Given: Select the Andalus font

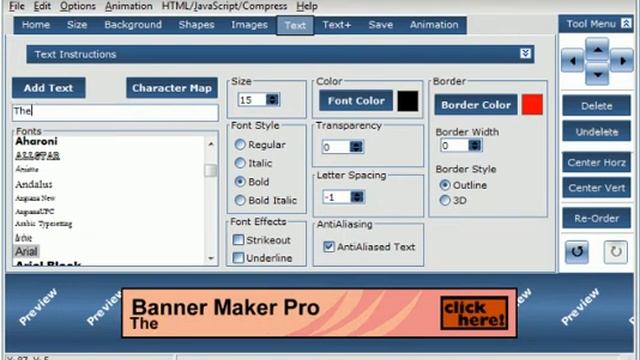Looking at the screenshot, I should pyautogui.click(x=33, y=184).
